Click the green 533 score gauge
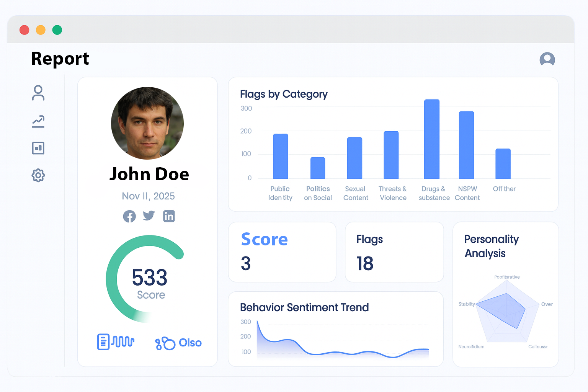Screen dimensions: 588x392 pos(145,279)
